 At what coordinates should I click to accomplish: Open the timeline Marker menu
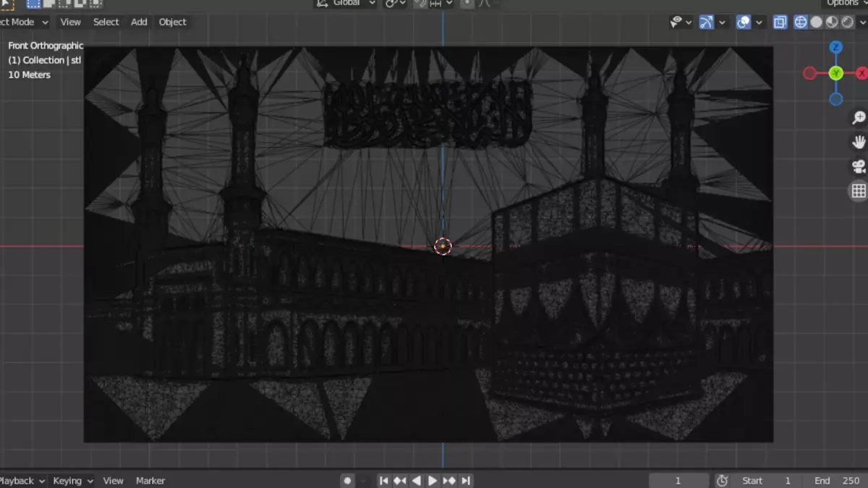pos(150,481)
